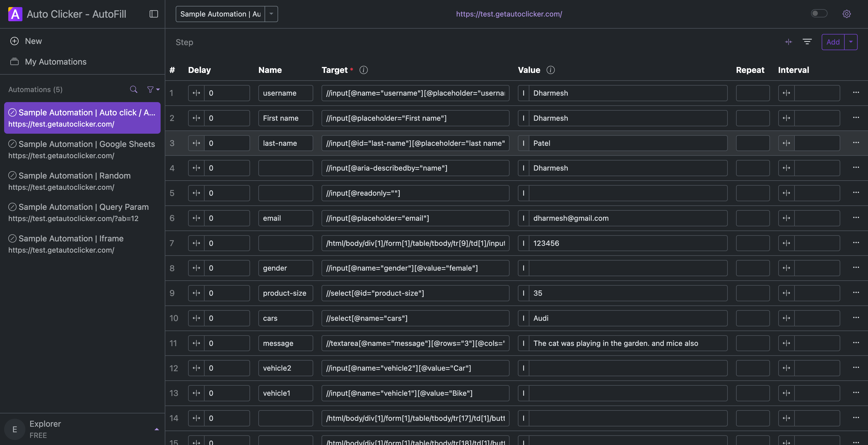Click the search automations magnifier icon
868x445 pixels.
(133, 89)
